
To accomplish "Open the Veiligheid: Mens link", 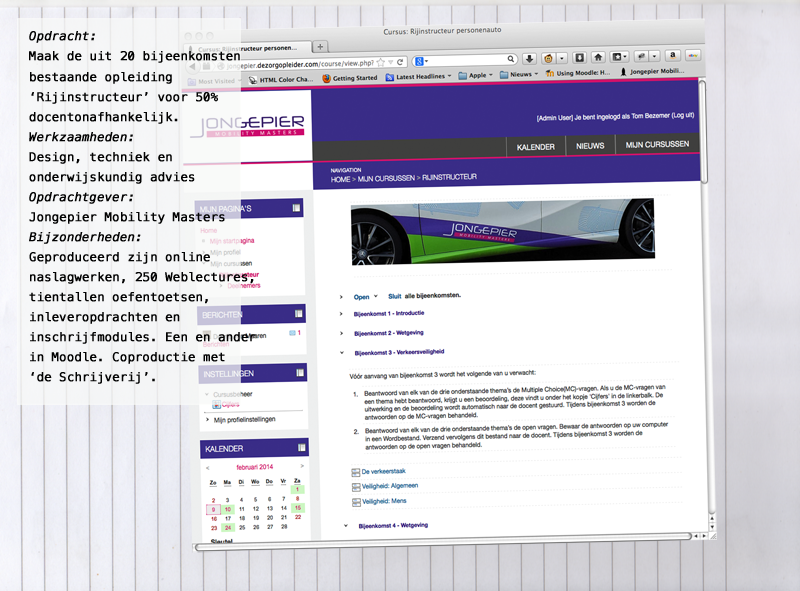I will [x=384, y=501].
